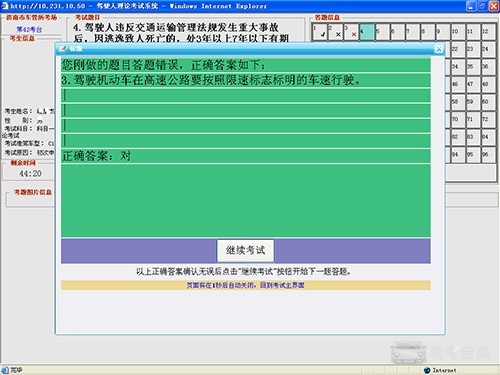Select question 1 cell with checkmark

tap(320, 32)
